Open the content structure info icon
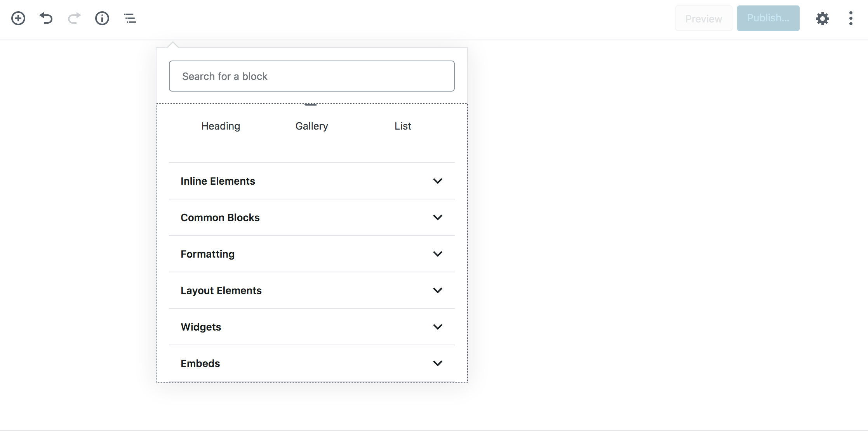The height and width of the screenshot is (433, 868). 102,18
